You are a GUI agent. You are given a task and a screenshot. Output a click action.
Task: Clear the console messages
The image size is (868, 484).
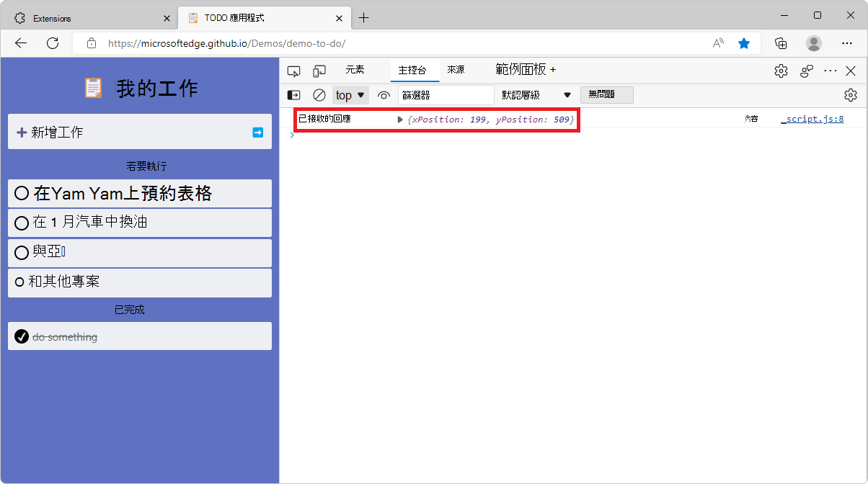tap(319, 94)
